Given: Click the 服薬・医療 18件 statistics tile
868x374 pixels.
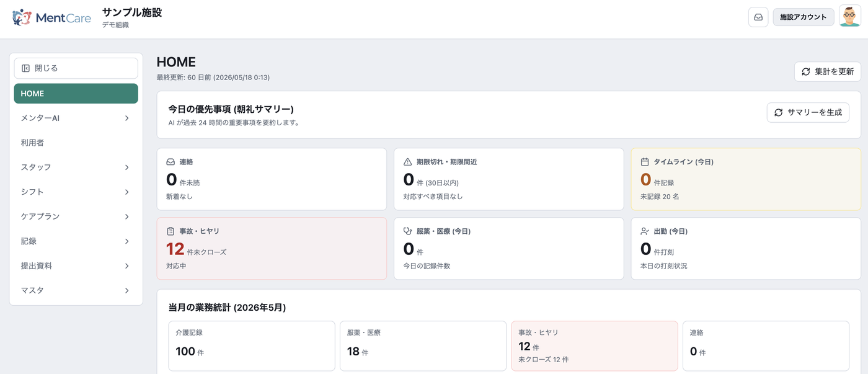Looking at the screenshot, I should pos(423,346).
